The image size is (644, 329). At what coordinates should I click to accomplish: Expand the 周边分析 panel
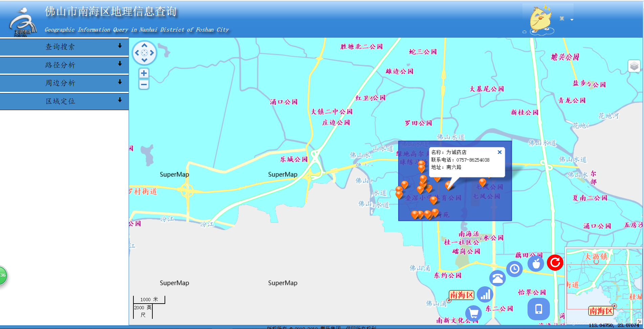64,83
